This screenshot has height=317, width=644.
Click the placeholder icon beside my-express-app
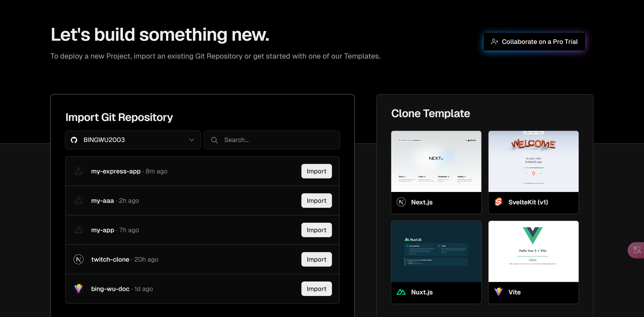[x=79, y=171]
